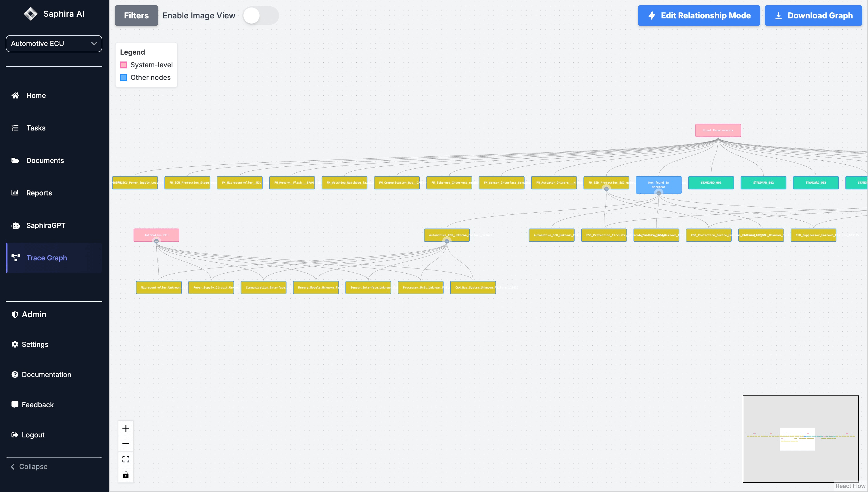The width and height of the screenshot is (868, 492).
Task: Click the SaphiraGPT robot icon
Action: point(15,225)
